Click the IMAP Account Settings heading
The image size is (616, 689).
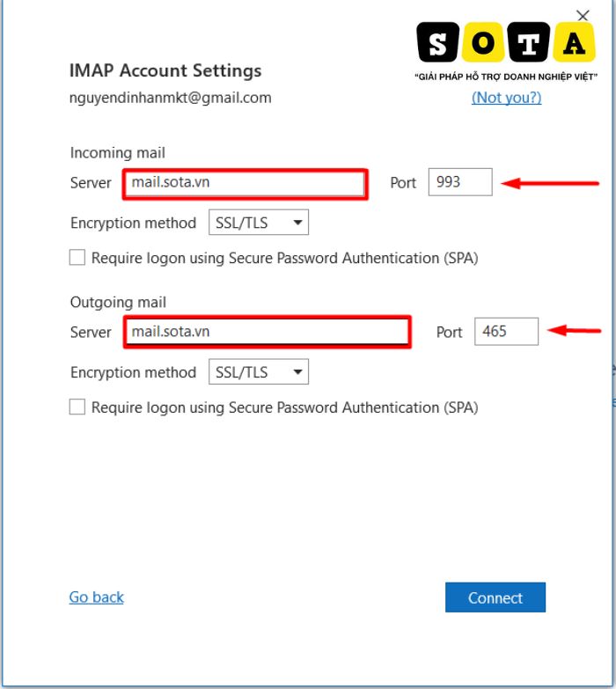[165, 70]
